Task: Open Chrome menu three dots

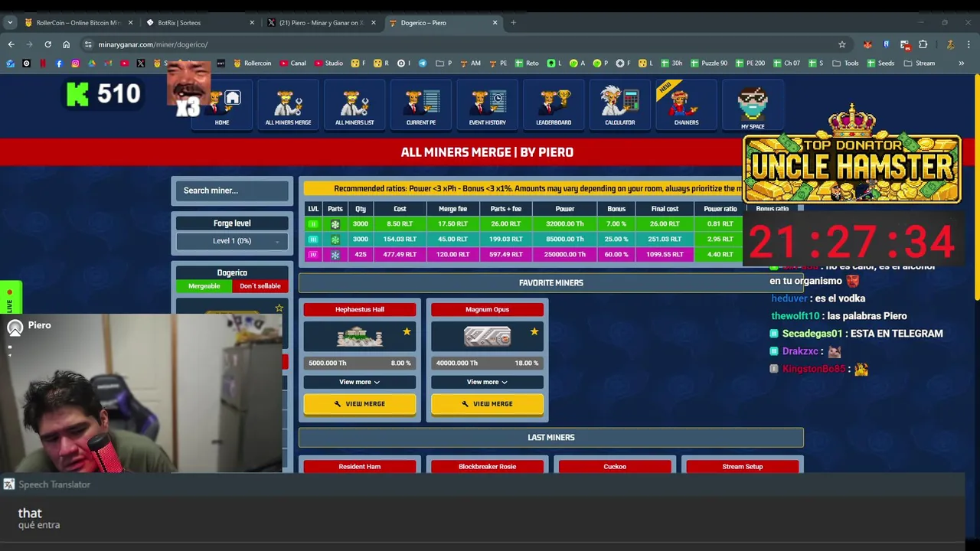Action: pos(969,44)
